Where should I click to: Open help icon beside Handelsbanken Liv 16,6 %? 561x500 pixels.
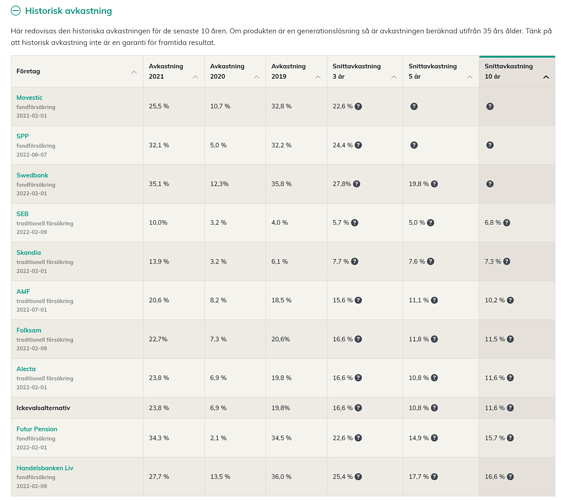510,477
